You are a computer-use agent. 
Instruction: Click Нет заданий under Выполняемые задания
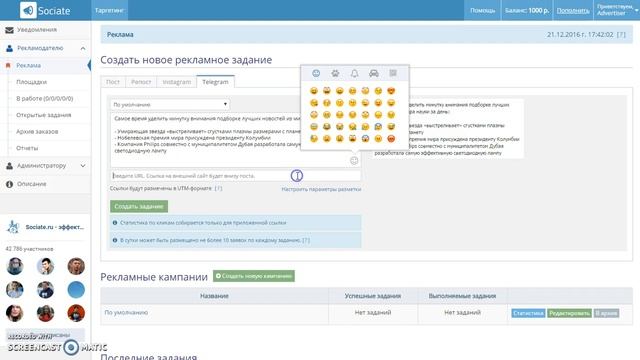(462, 313)
